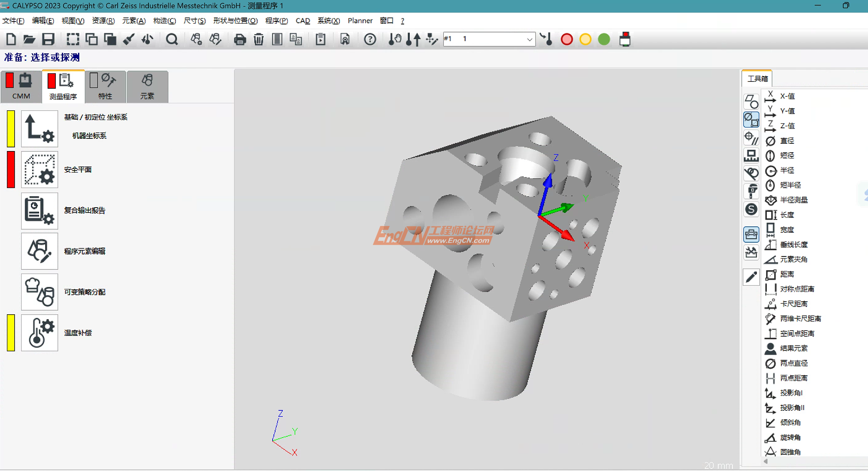Click the toolbox briefcase icon in sidebar

751,234
